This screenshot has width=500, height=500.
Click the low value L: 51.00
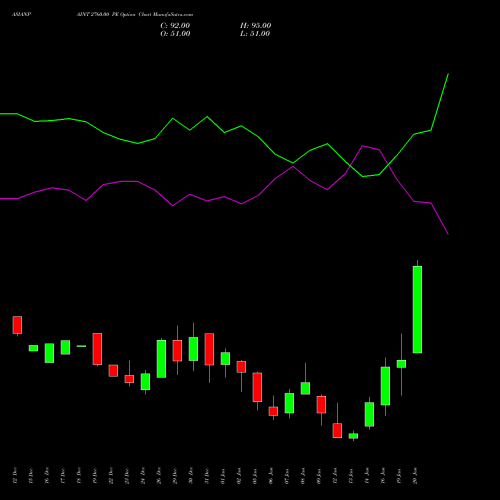[255, 34]
